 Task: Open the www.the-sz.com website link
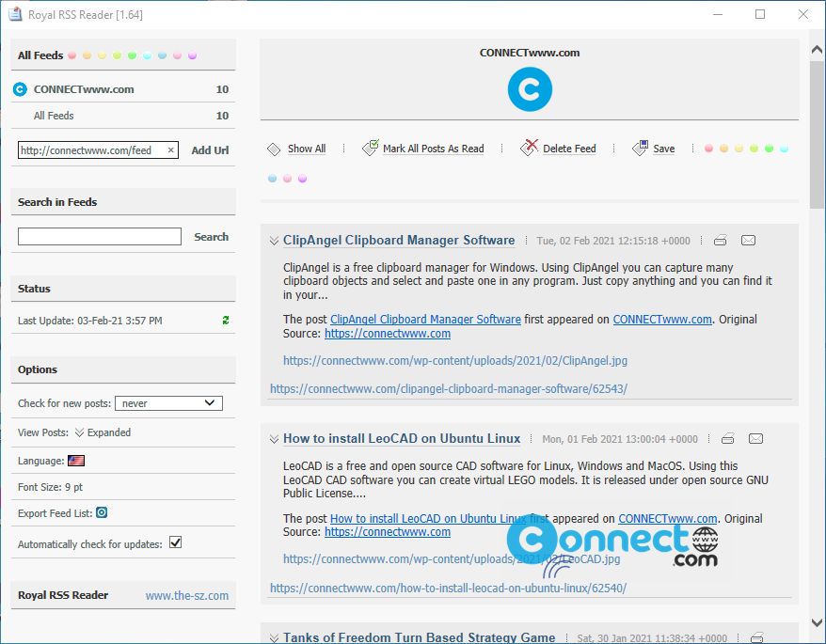(187, 595)
